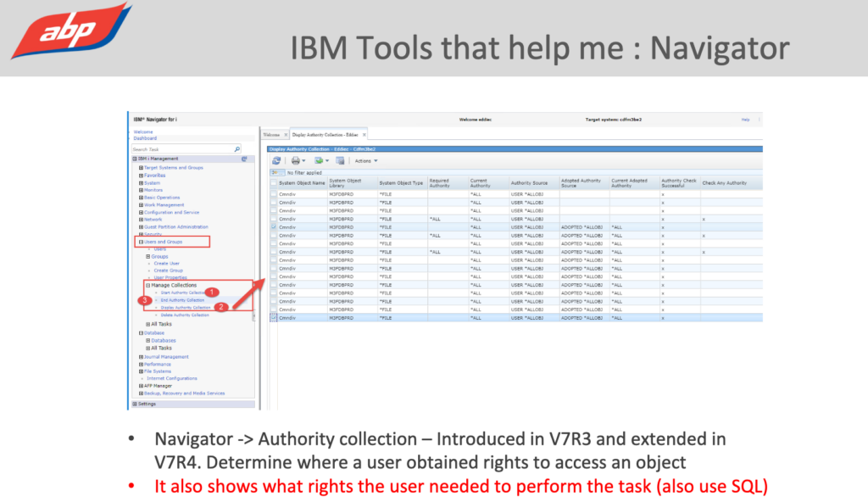The image size is (868, 502).
Task: Open the User Properties task
Action: click(170, 277)
